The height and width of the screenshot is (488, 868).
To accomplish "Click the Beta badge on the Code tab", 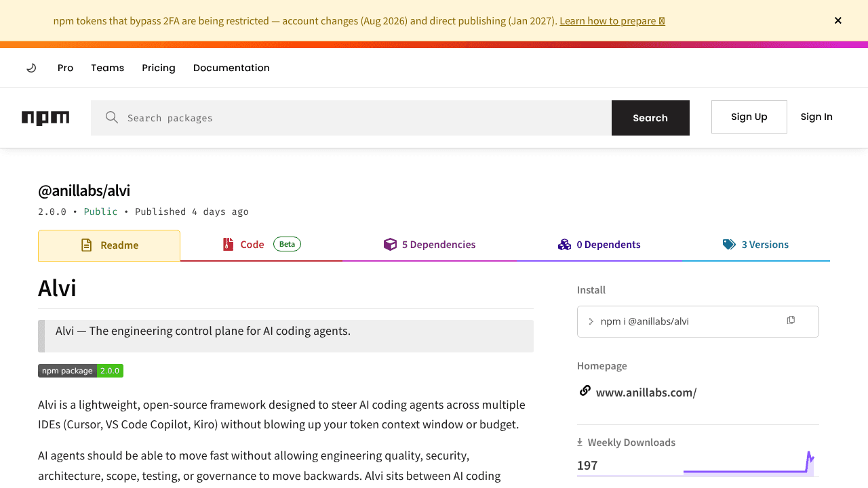I will [287, 244].
